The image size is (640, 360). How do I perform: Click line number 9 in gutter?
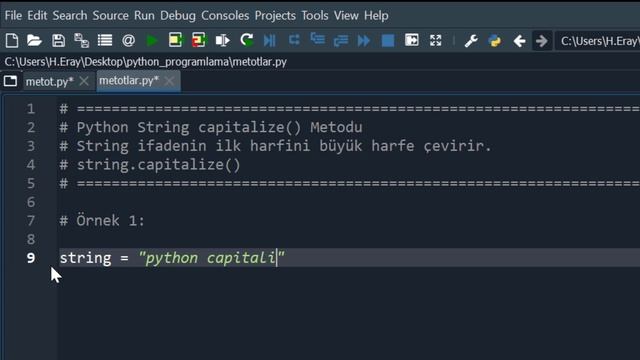[31, 258]
